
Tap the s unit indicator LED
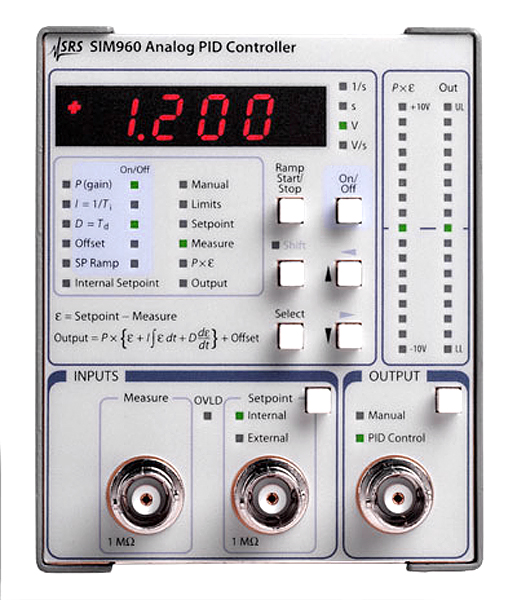point(343,106)
